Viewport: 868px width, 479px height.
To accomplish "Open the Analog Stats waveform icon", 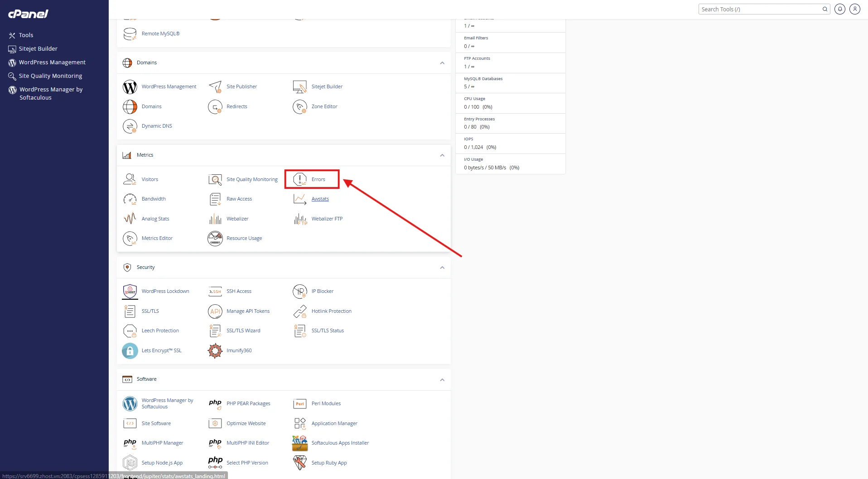I will coord(130,219).
